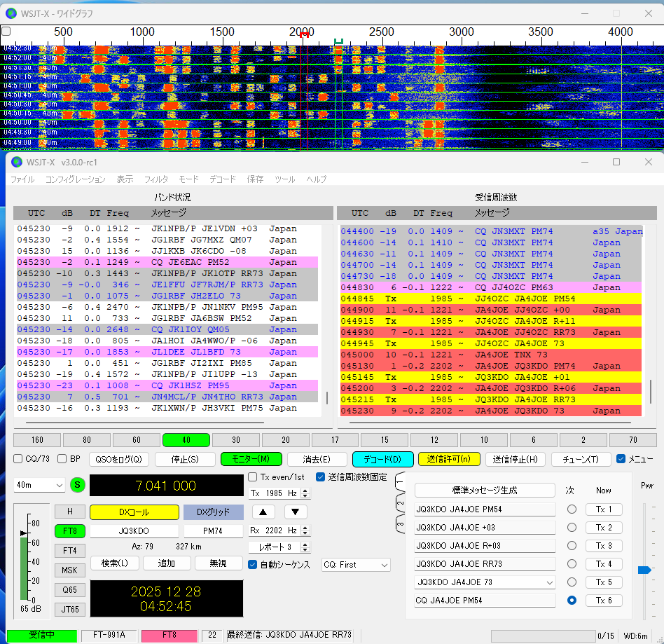Toggle the Tx even/1st checkbox
The height and width of the screenshot is (644, 664).
click(254, 477)
